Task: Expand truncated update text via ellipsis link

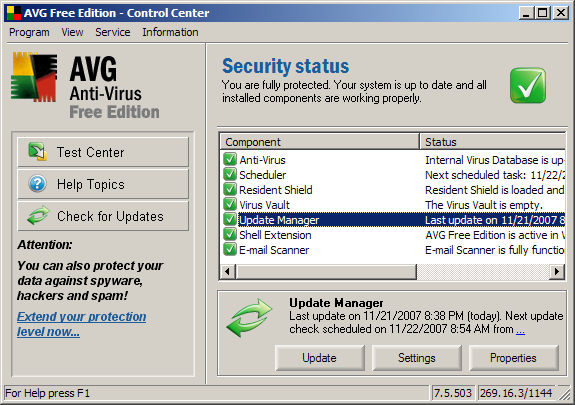Action: [520, 330]
